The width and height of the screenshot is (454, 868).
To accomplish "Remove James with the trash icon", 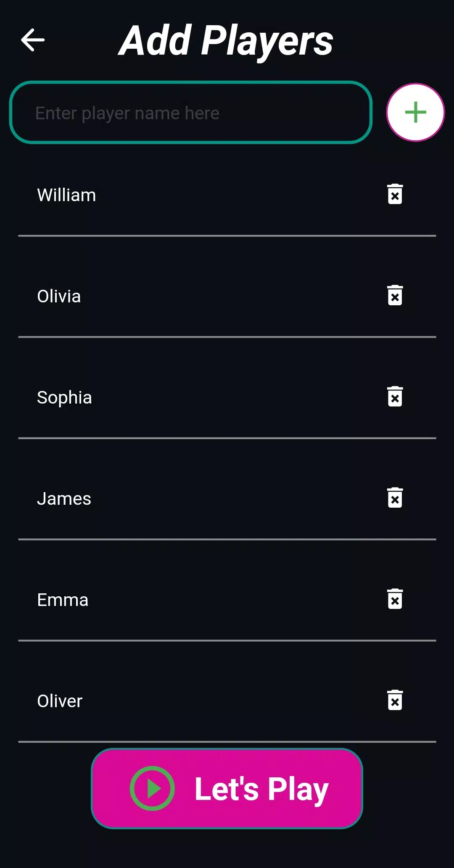I will (395, 498).
